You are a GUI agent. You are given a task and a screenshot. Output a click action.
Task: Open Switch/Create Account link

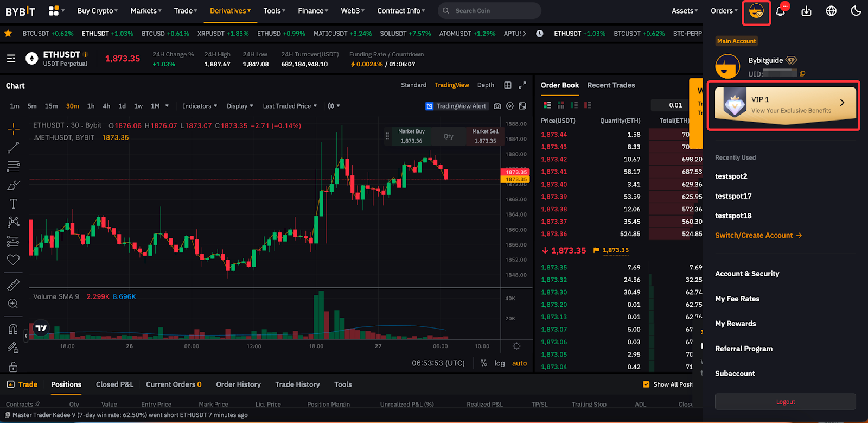[758, 236]
